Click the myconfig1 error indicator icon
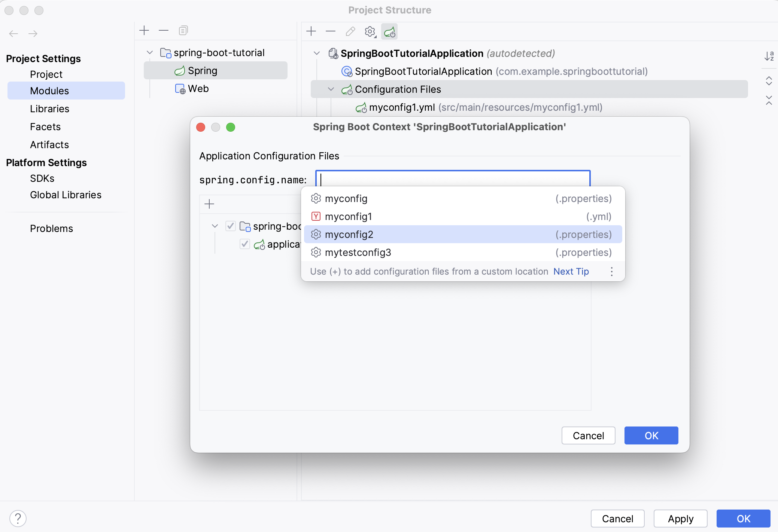This screenshot has height=532, width=778. tap(316, 216)
